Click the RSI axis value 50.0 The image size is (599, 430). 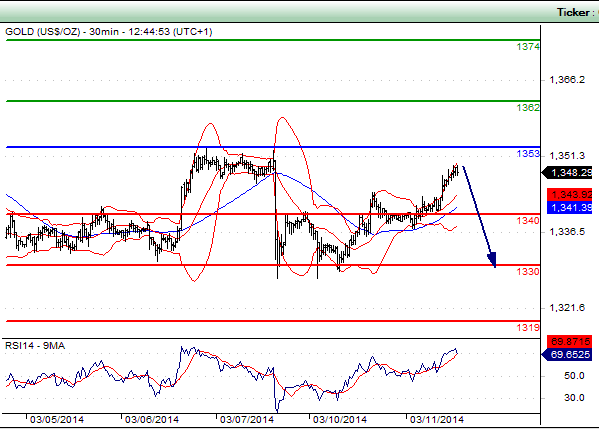[574, 376]
